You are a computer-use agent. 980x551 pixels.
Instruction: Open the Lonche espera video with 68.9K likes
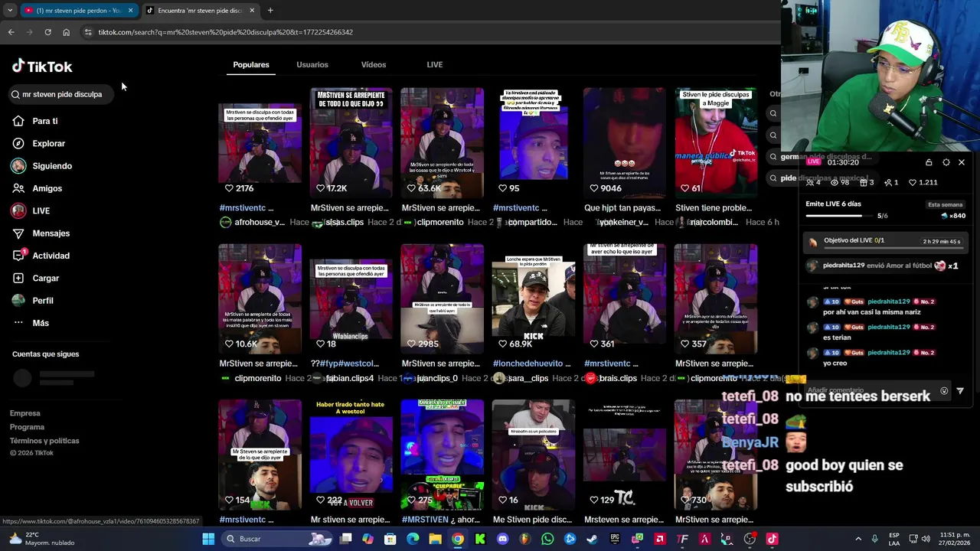point(534,298)
